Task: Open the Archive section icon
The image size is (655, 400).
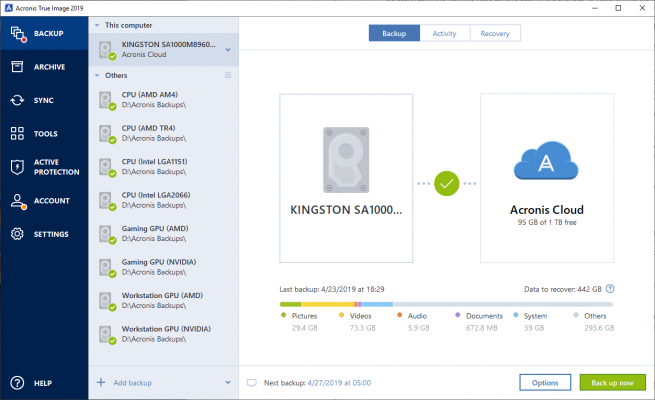Action: [x=17, y=66]
